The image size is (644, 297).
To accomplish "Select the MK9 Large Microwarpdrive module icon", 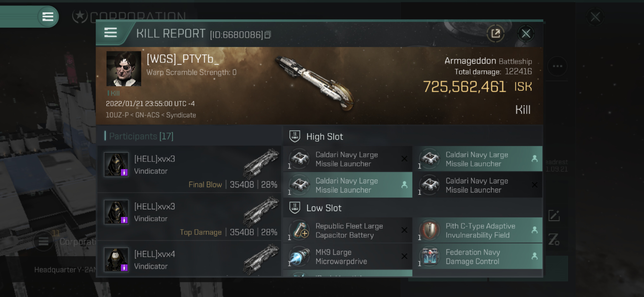I will pos(300,256).
